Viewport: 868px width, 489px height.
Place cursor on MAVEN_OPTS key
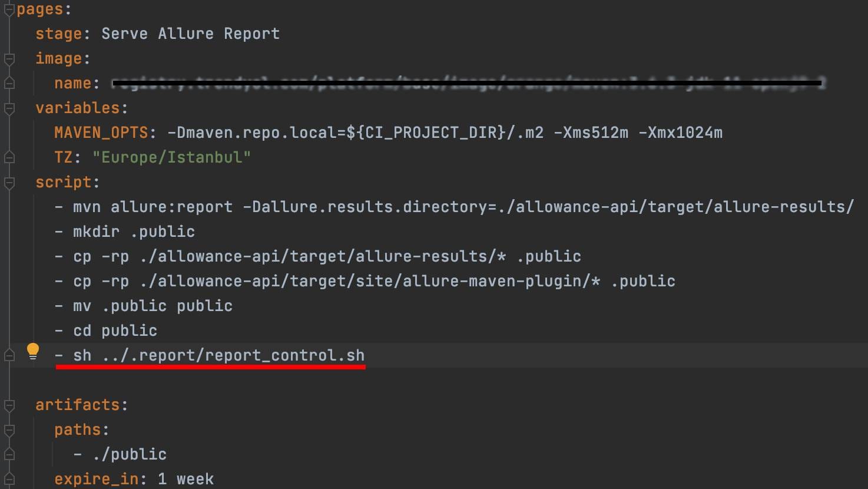coord(101,133)
